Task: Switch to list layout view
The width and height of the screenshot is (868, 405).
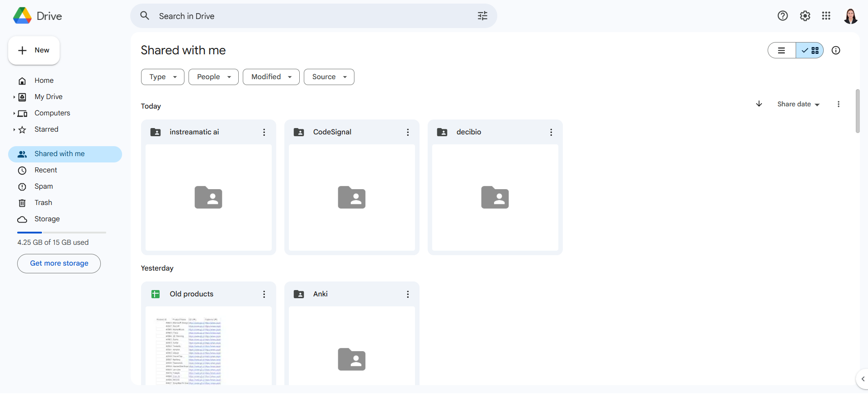Action: click(x=782, y=50)
